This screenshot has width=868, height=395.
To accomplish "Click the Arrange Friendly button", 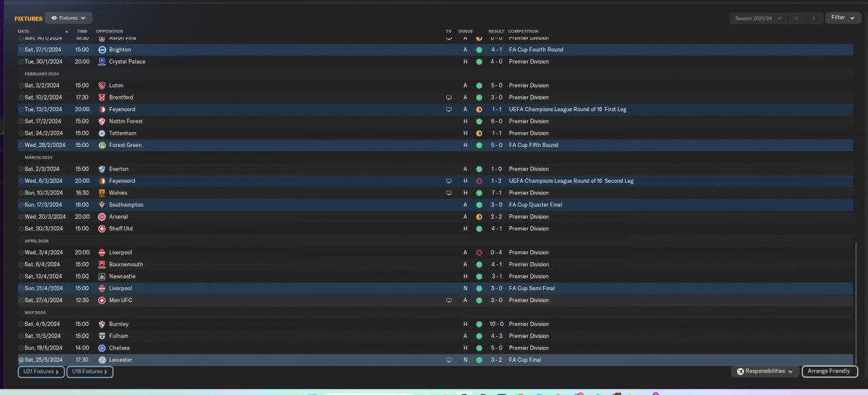I will 830,371.
